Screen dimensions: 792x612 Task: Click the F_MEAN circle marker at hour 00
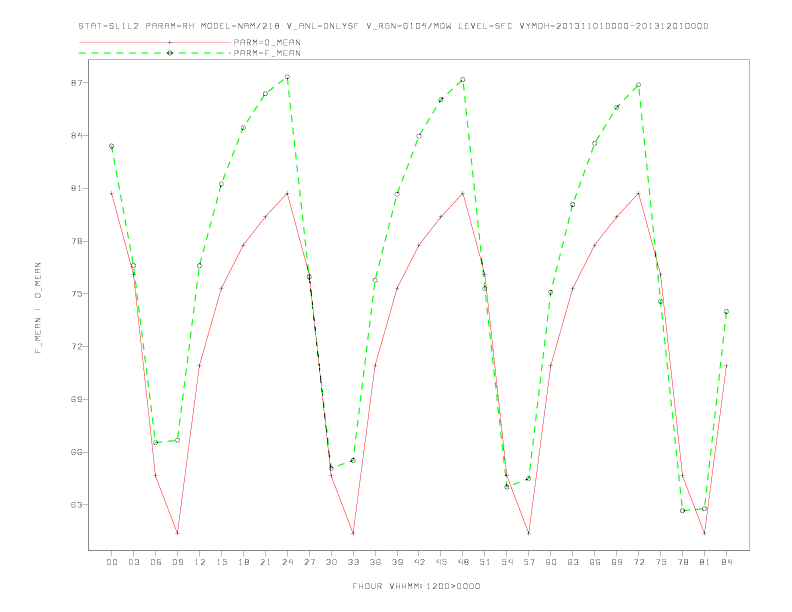coord(112,146)
